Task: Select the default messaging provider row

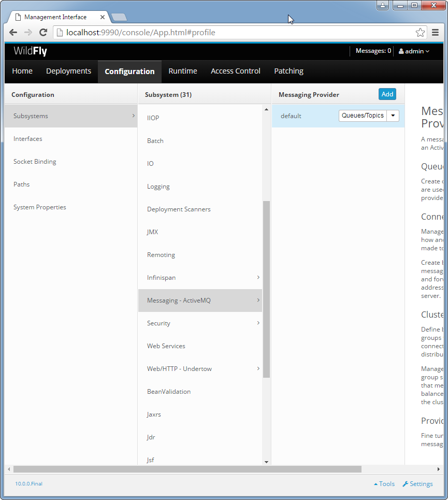Action: [338, 116]
